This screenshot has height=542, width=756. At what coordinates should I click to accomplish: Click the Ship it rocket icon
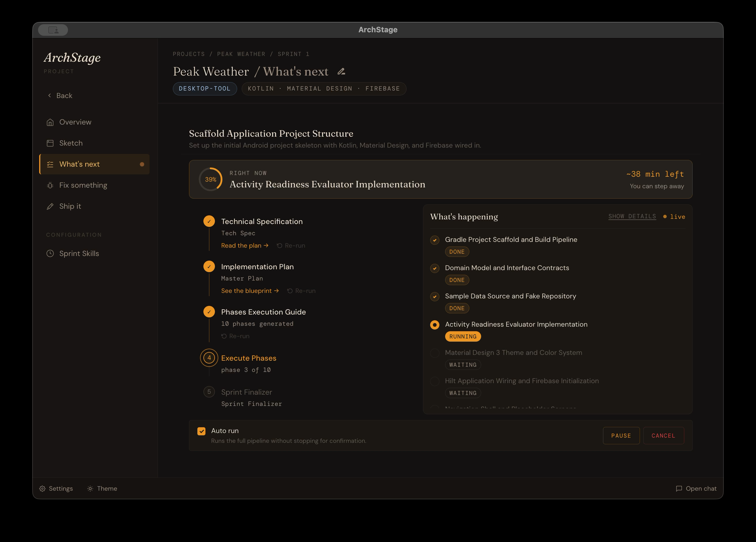50,206
